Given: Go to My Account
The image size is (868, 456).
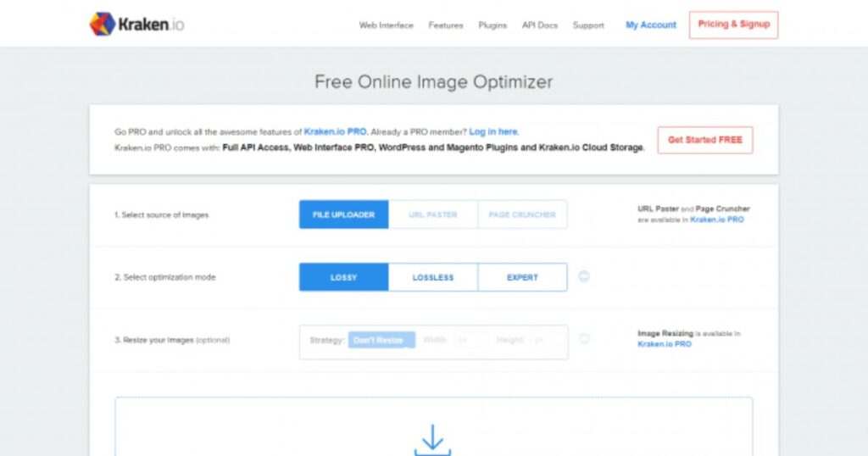Looking at the screenshot, I should click(x=651, y=25).
